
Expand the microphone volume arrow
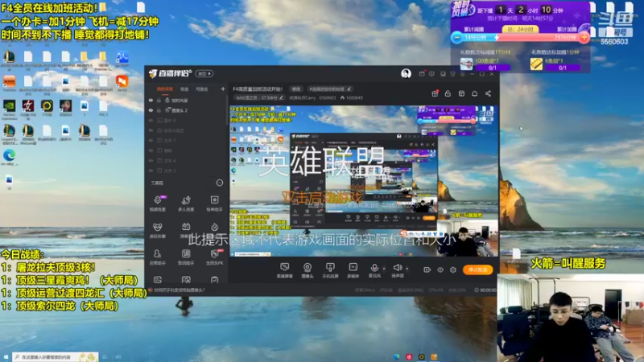(384, 269)
